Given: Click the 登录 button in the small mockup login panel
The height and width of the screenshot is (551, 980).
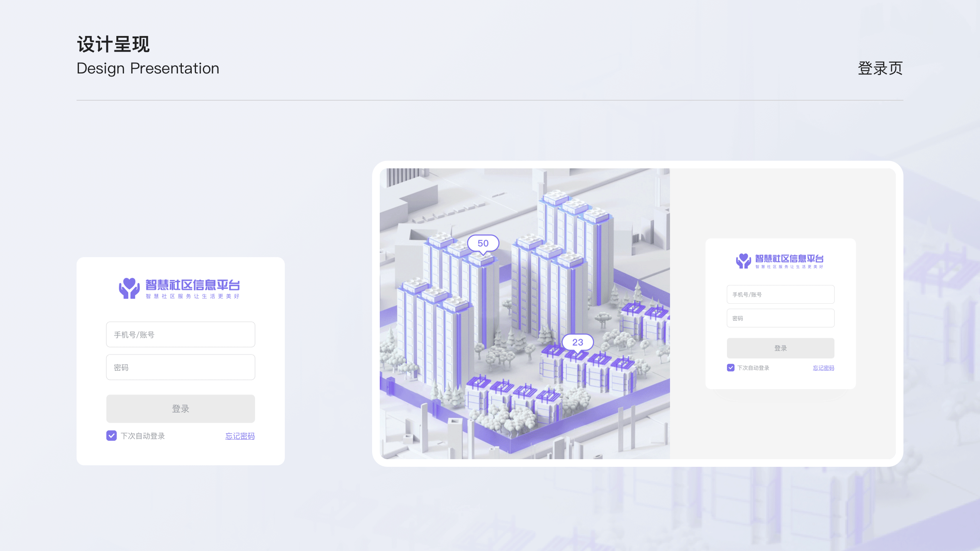Looking at the screenshot, I should (781, 348).
